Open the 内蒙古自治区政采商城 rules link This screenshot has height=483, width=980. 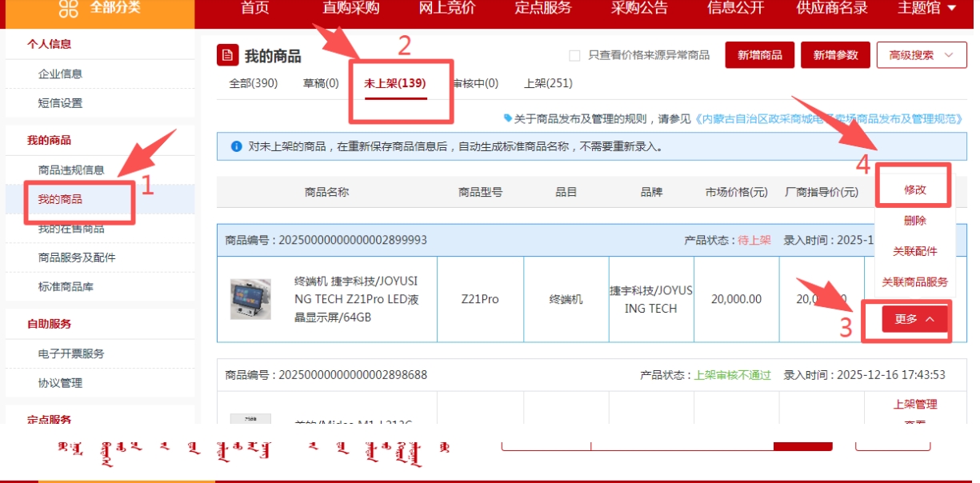pos(828,118)
